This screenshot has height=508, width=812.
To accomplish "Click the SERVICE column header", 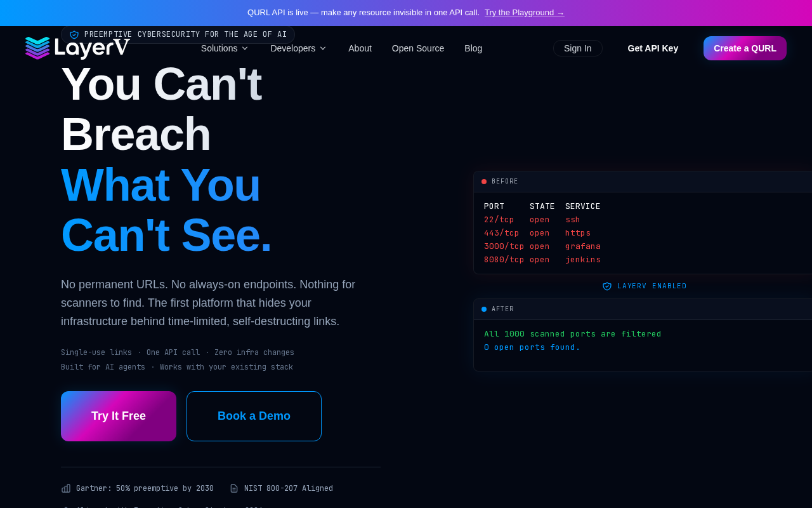I will (x=583, y=206).
